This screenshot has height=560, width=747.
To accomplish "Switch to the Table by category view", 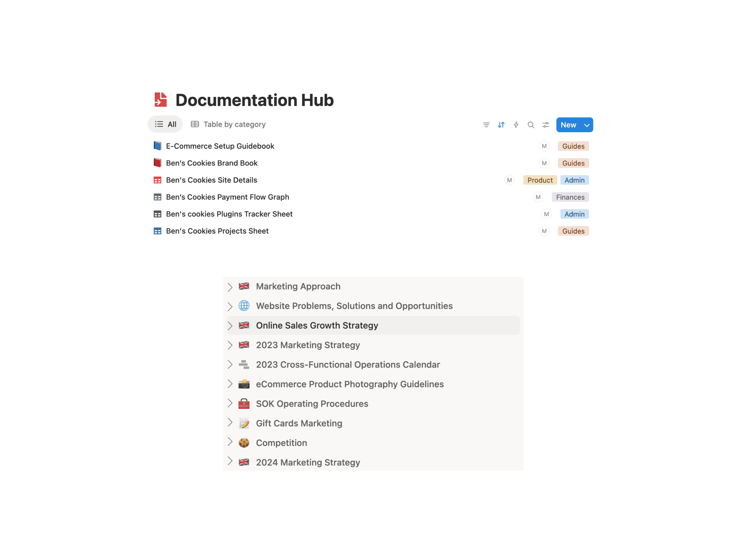I will [x=228, y=124].
